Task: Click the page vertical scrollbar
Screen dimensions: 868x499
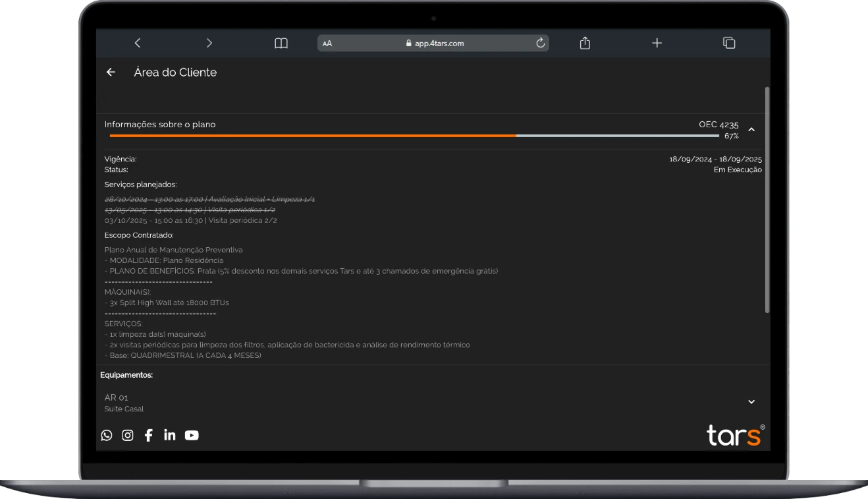Action: (767, 198)
